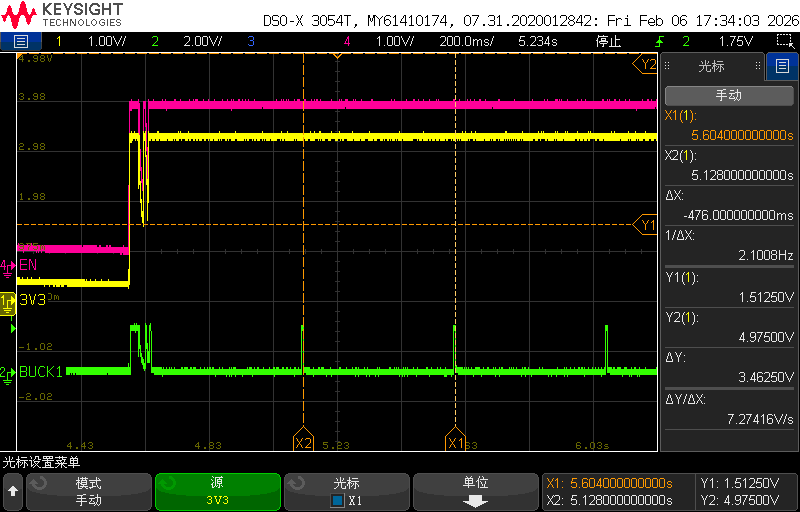The height and width of the screenshot is (512, 800).
Task: Open the 模式 手动 mode softkey
Action: pos(89,491)
